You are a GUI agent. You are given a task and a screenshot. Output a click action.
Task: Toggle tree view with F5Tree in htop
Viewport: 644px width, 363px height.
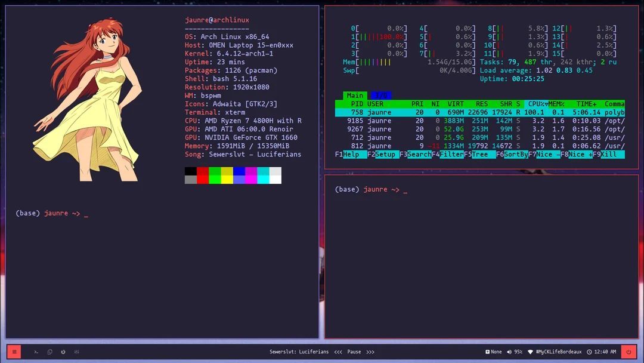click(x=481, y=154)
